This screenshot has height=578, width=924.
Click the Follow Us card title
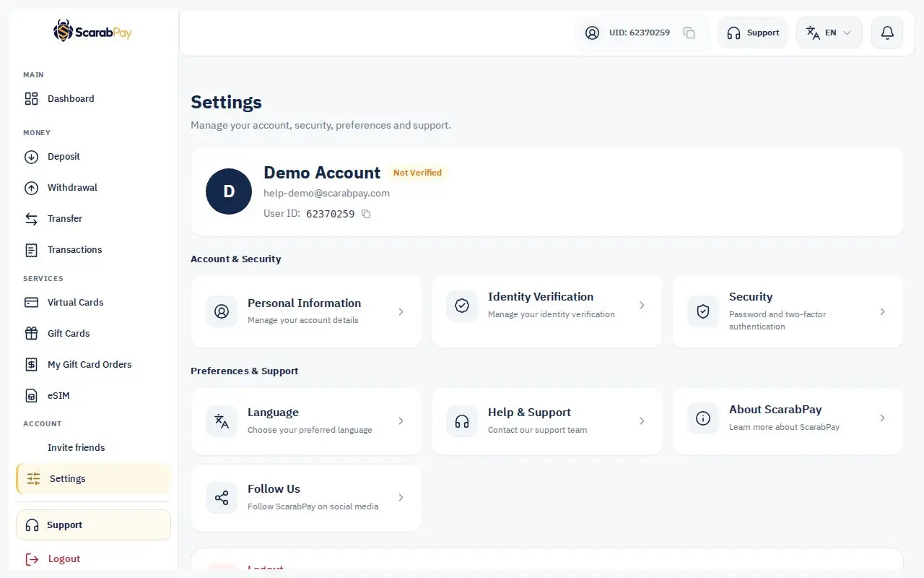pos(274,489)
